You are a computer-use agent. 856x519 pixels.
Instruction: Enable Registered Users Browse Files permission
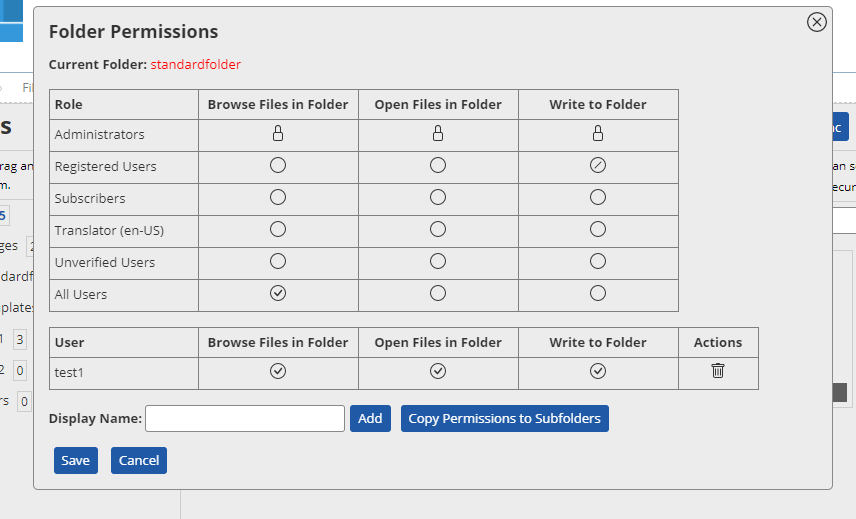click(x=278, y=166)
